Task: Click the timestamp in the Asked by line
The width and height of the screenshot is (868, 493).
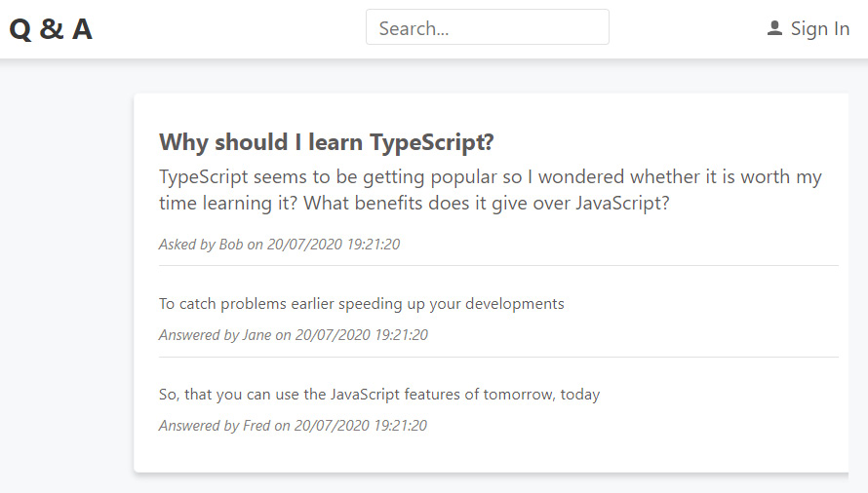Action: (x=333, y=245)
